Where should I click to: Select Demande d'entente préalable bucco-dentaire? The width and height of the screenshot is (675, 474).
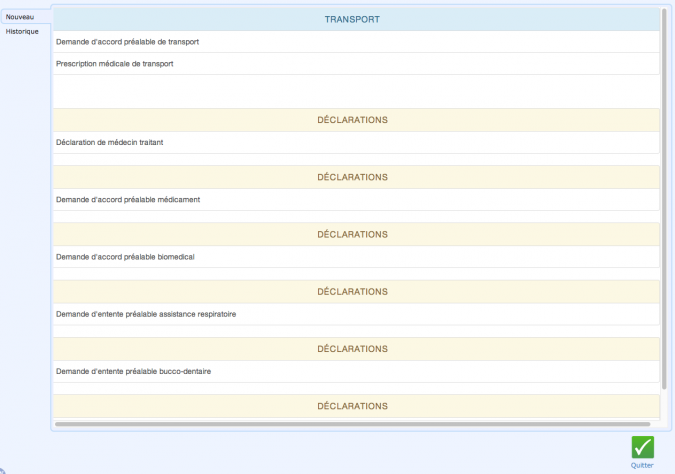tap(356, 372)
